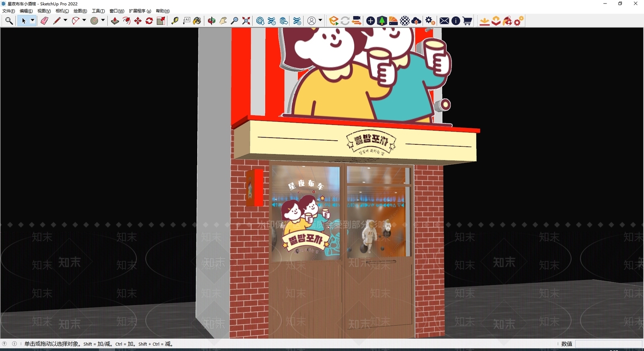The image size is (644, 351).
Task: Select the Scale tool
Action: [161, 21]
